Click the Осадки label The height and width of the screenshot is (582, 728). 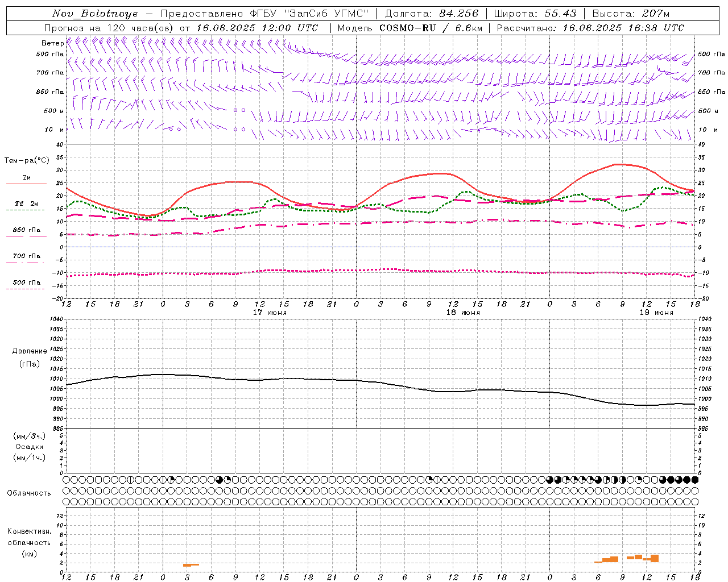30,447
